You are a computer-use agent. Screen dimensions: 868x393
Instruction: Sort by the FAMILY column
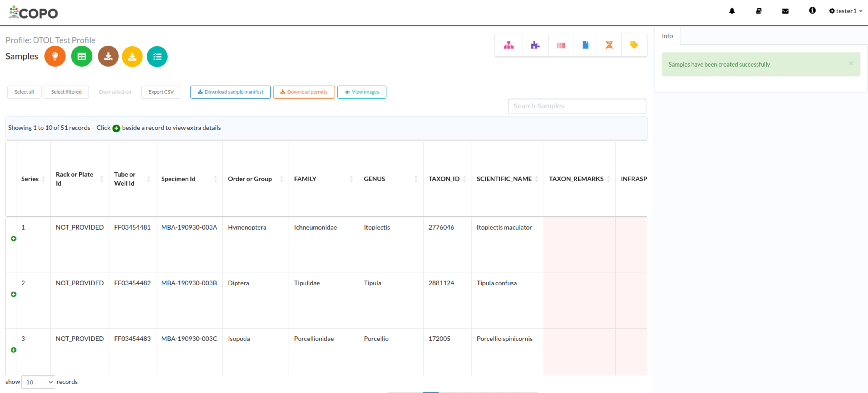pyautogui.click(x=324, y=179)
